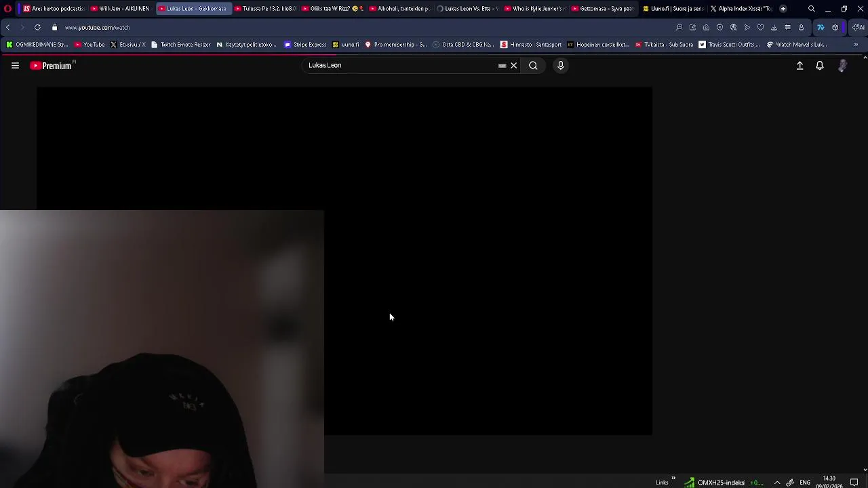Open the OGMIKEDIMANE Str... bookmark
868x488 pixels.
pyautogui.click(x=37, y=45)
